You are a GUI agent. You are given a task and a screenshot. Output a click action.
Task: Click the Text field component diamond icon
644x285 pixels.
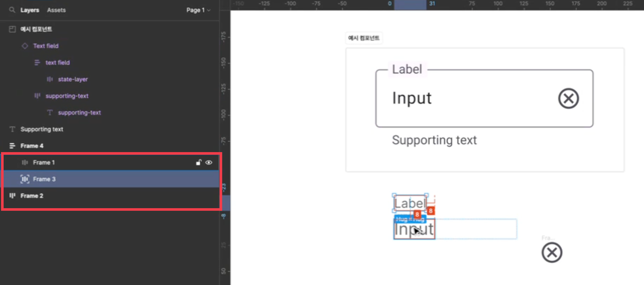25,46
